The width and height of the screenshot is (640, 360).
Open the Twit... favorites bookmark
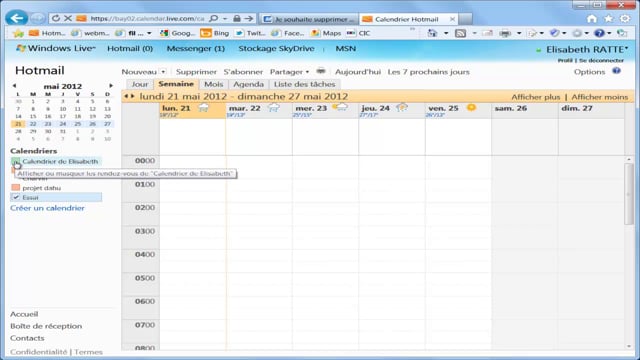[251, 33]
